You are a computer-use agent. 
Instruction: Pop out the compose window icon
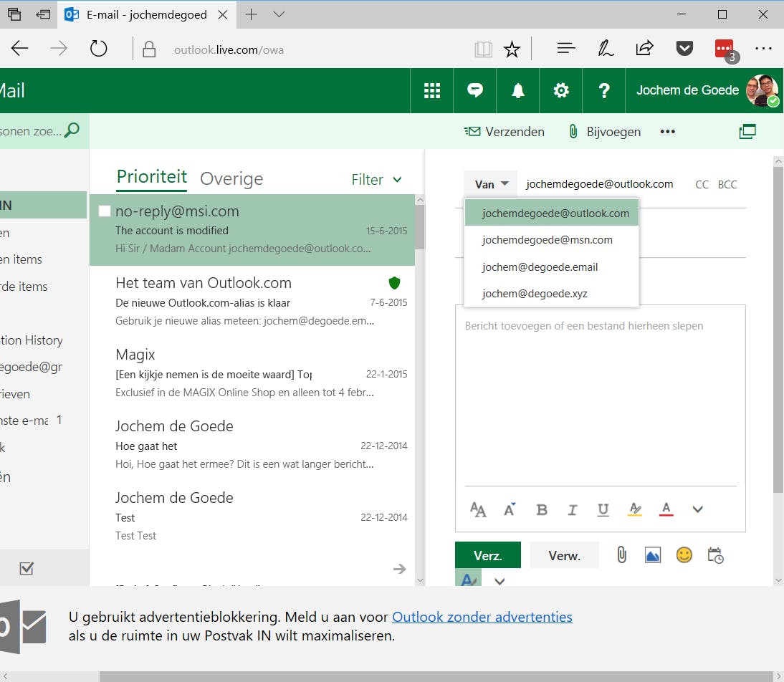pyautogui.click(x=747, y=132)
